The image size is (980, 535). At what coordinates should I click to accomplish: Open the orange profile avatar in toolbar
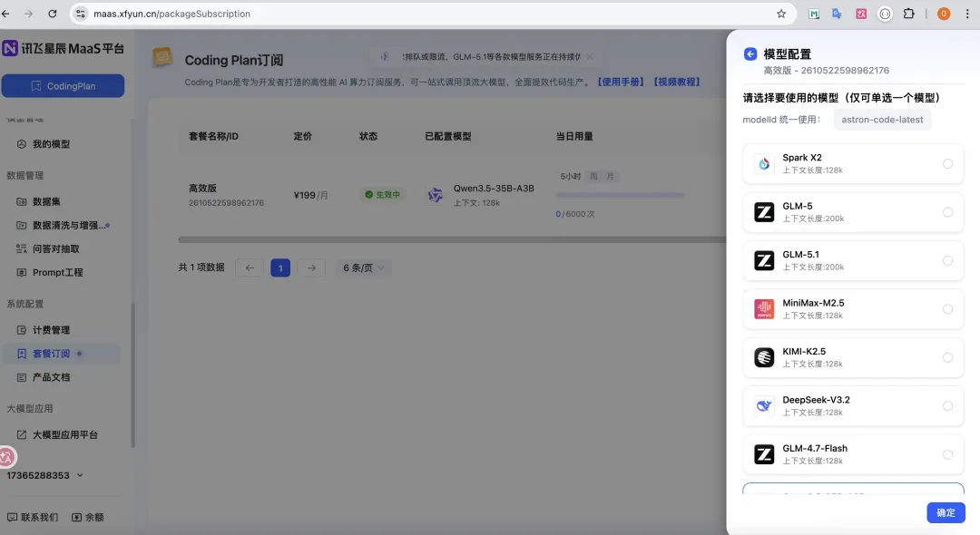point(944,14)
